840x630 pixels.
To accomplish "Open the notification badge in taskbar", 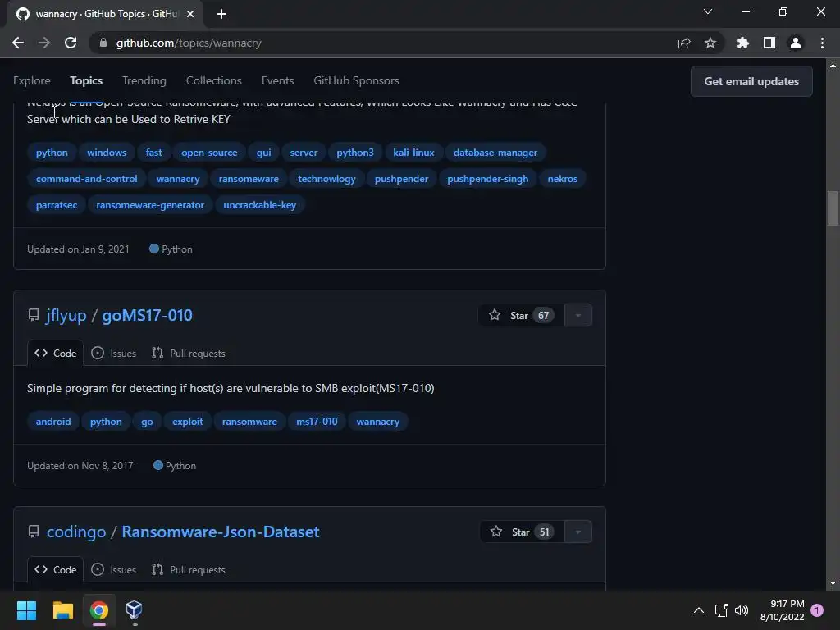I will coord(817,610).
